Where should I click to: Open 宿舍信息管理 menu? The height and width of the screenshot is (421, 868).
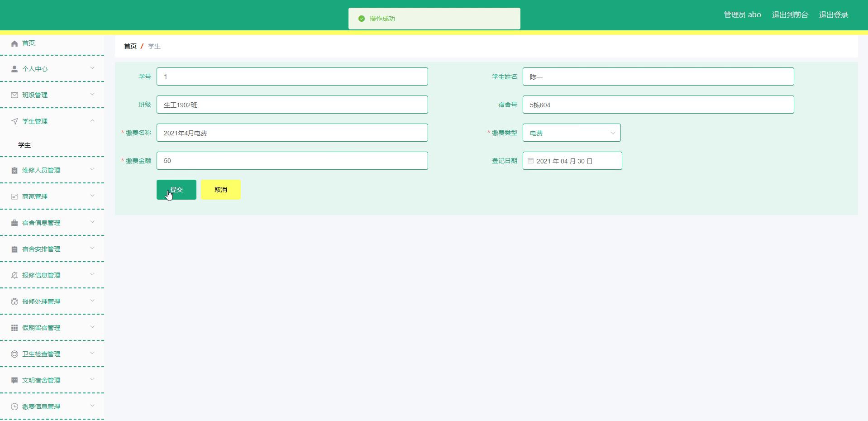52,223
